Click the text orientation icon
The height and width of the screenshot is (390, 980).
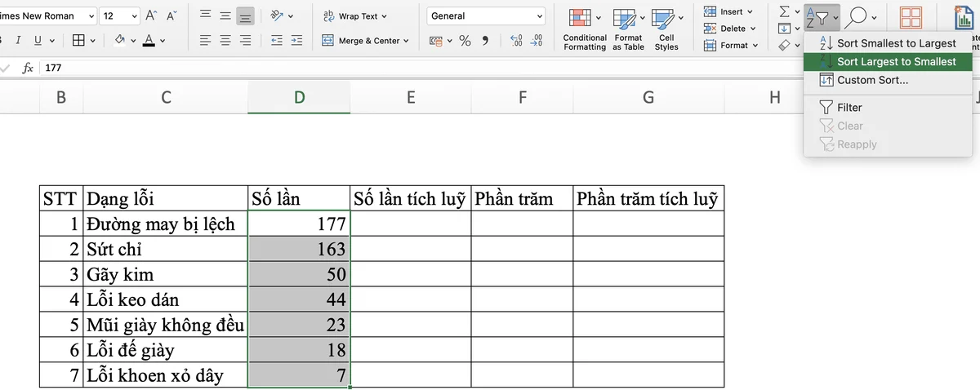[276, 16]
